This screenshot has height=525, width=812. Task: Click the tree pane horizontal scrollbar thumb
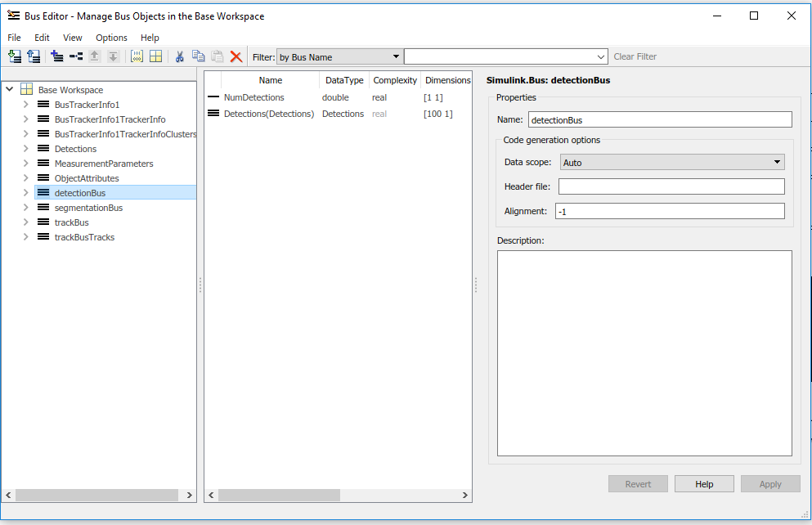click(x=96, y=495)
